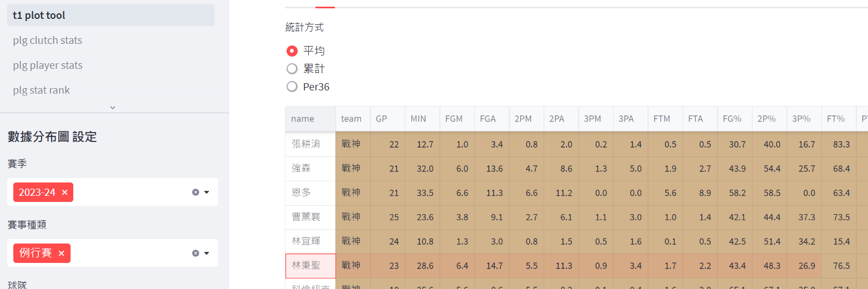Clear all selections in 賽事種類 field

click(195, 253)
